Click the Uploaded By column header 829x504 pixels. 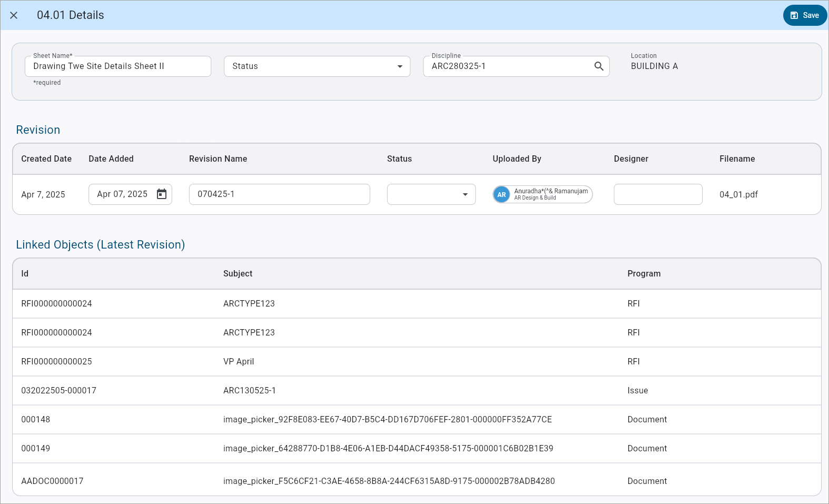click(x=517, y=159)
